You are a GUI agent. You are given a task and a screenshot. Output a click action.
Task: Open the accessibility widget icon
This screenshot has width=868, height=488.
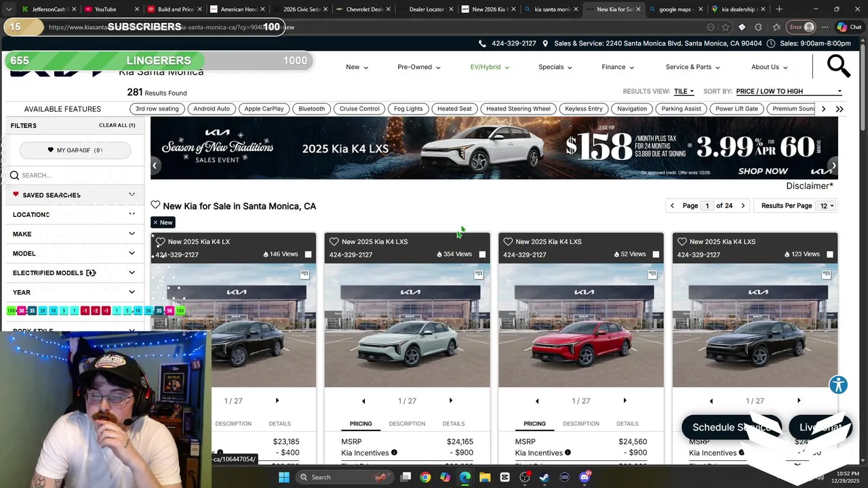tap(838, 385)
